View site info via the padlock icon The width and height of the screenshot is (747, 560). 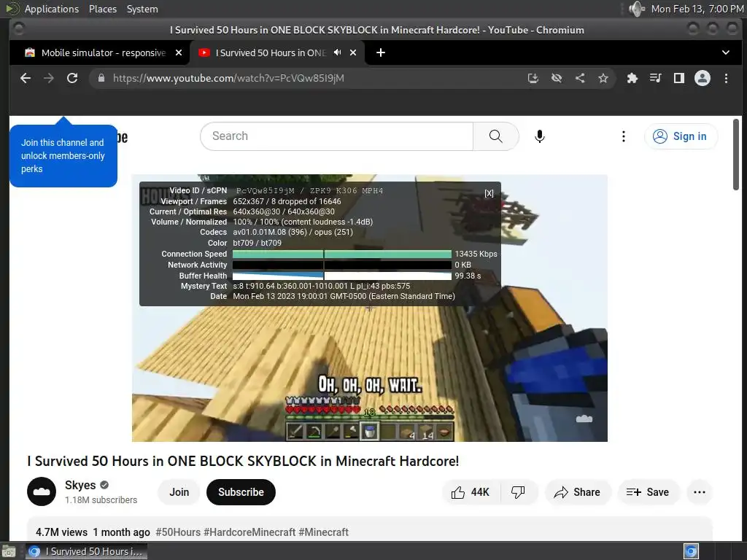point(101,78)
